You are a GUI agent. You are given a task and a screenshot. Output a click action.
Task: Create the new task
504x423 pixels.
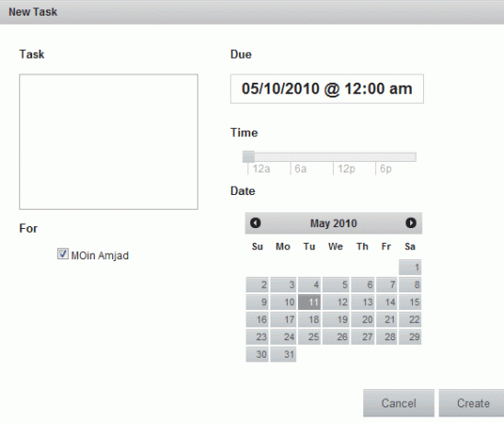pos(473,403)
